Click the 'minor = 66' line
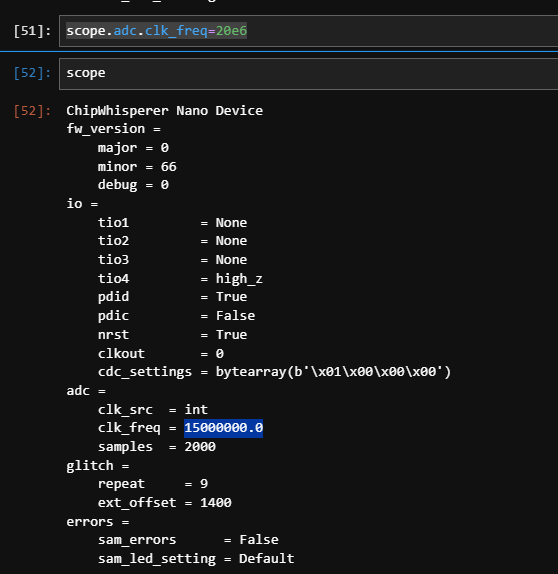558x574 pixels. [x=137, y=167]
